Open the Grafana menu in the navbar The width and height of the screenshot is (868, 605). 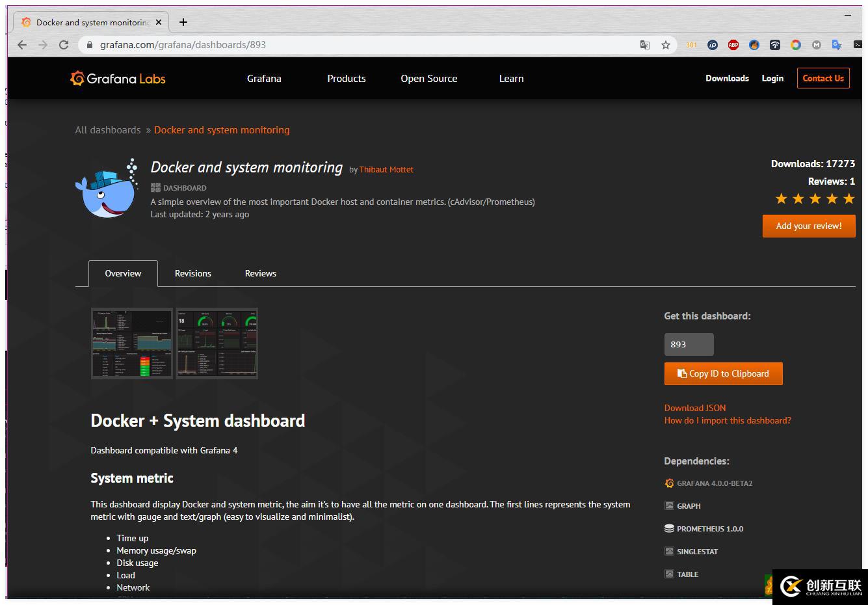264,79
